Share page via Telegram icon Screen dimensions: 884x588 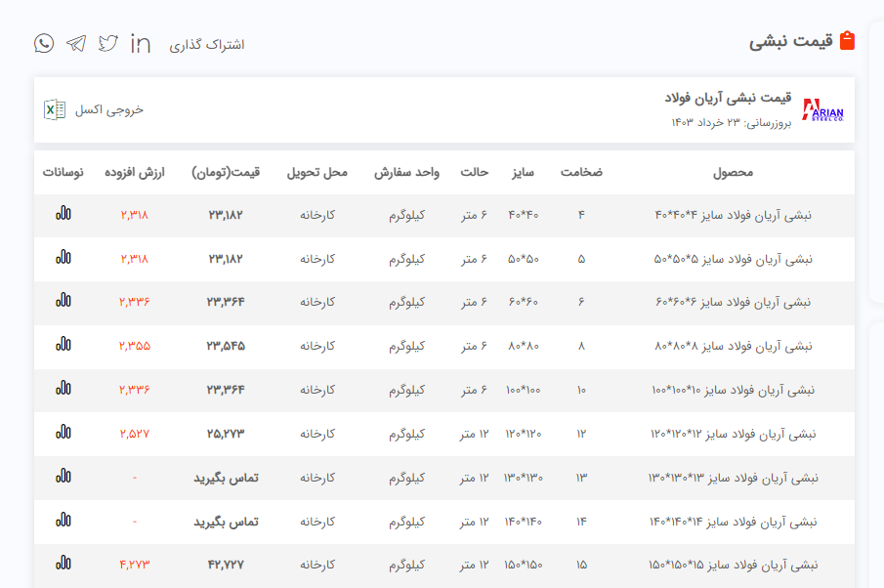pyautogui.click(x=76, y=43)
